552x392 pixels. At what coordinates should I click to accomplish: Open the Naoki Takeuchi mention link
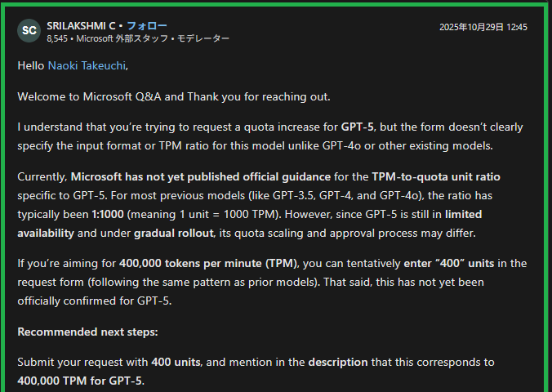pos(87,66)
